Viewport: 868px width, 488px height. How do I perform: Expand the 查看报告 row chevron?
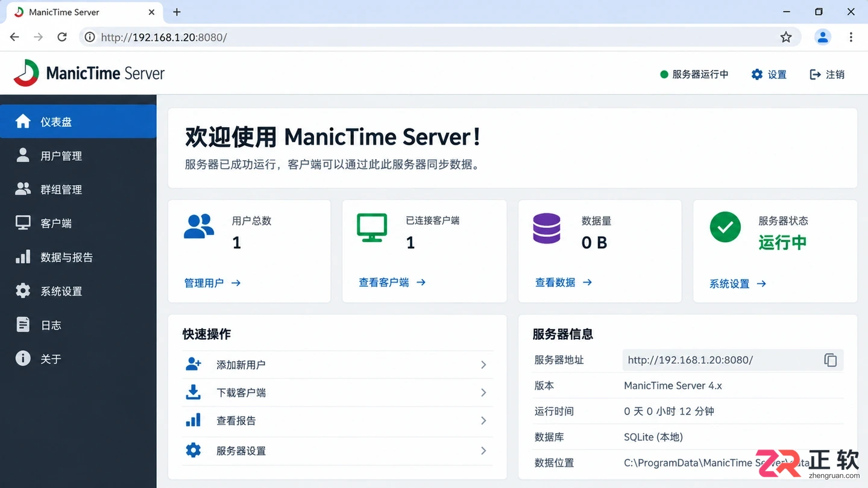[x=483, y=421]
